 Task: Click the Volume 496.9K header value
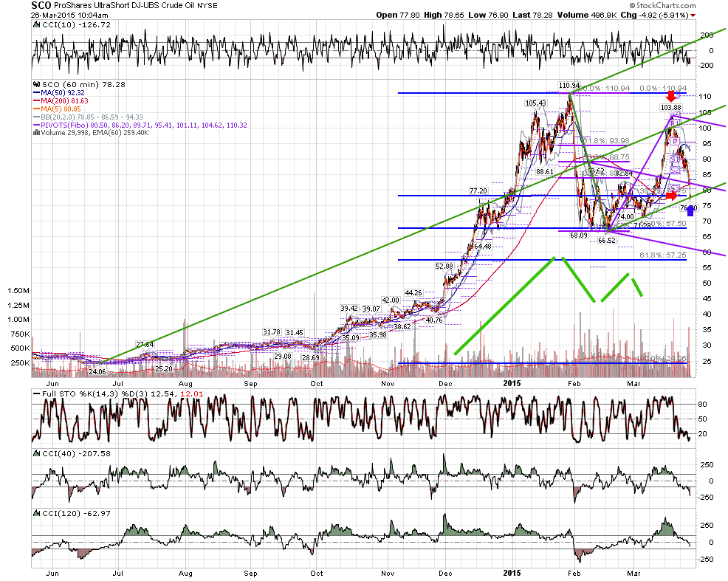point(586,15)
